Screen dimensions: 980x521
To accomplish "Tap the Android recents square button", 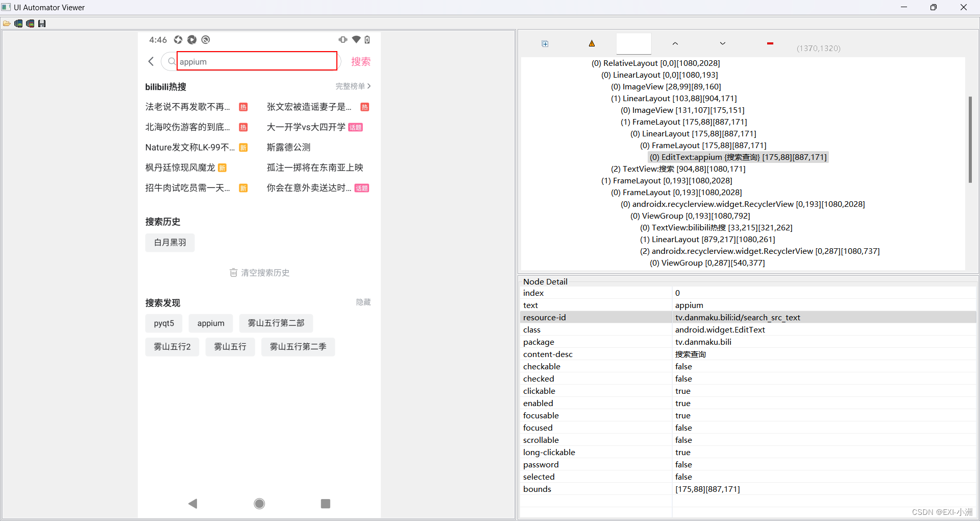I will pos(326,504).
